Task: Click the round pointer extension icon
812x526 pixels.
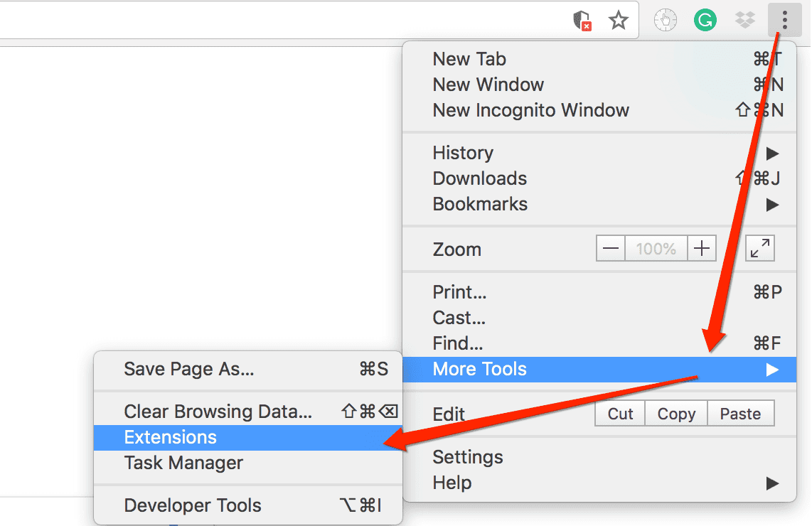Action: 666,21
